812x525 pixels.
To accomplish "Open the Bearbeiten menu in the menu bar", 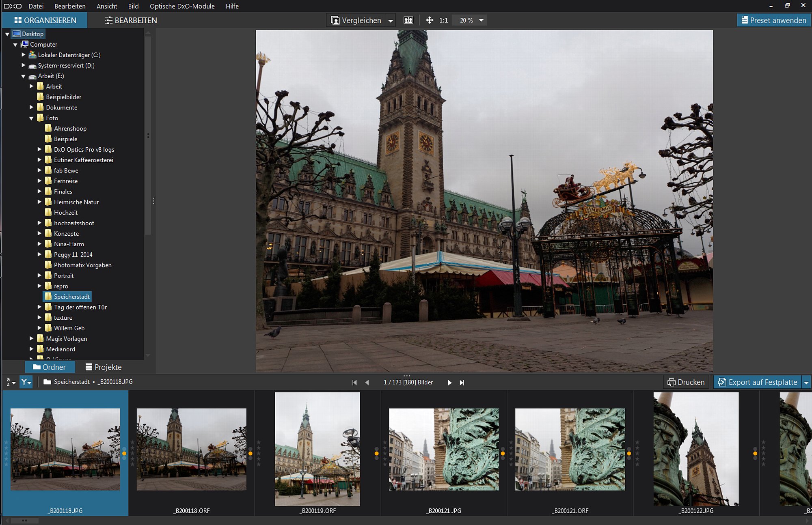I will point(70,6).
